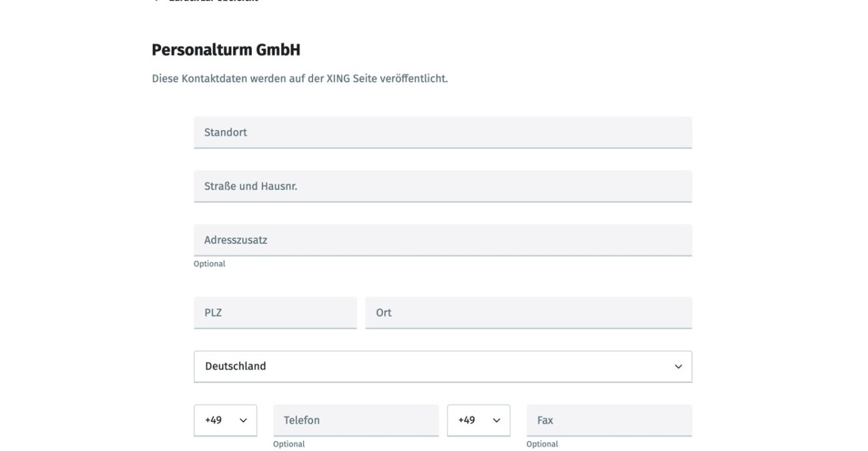868x451 pixels.
Task: Click the chevron beside the Fax +49 code
Action: pyautogui.click(x=496, y=421)
